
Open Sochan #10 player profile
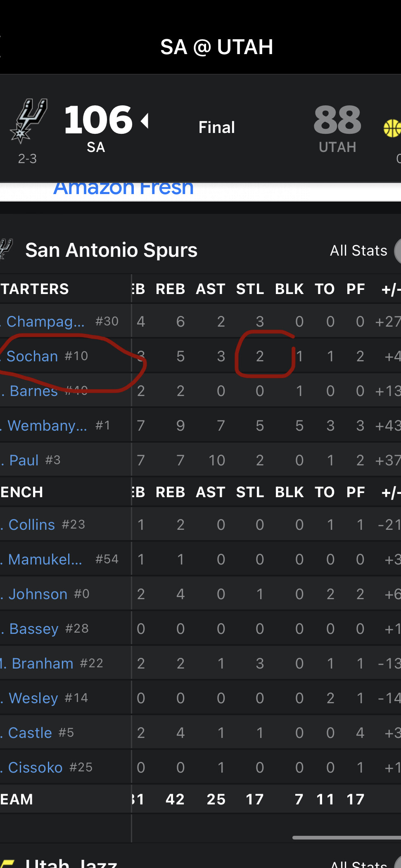pyautogui.click(x=32, y=356)
